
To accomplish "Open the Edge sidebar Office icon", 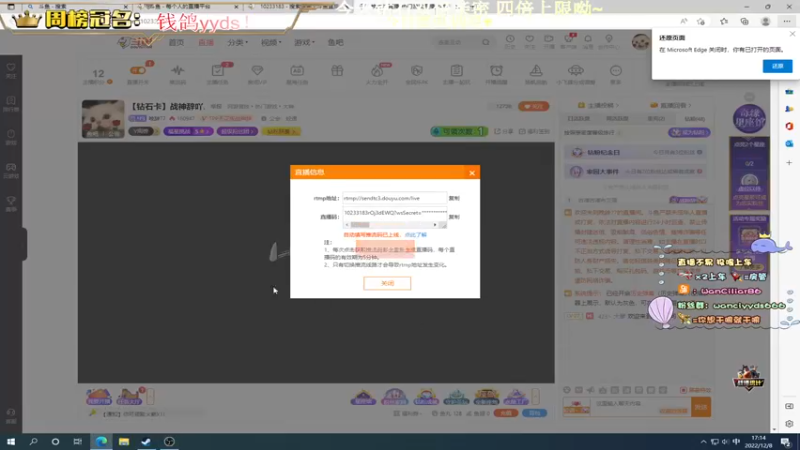I will click(x=789, y=126).
